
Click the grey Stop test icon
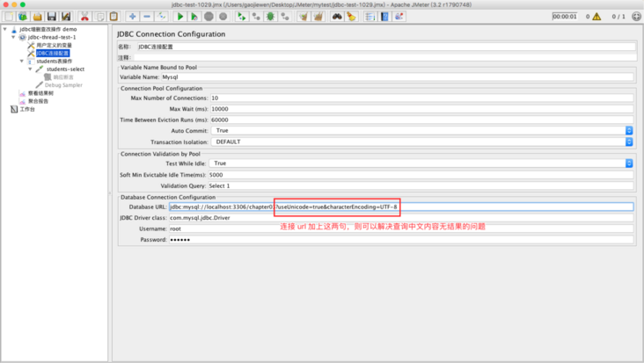(209, 17)
